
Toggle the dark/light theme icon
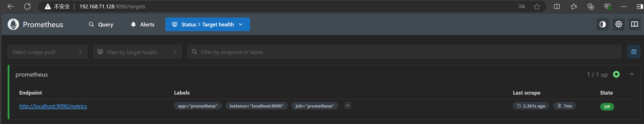602,24
